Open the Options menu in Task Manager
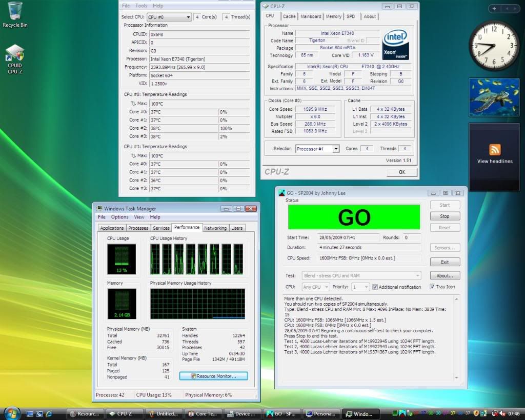The width and height of the screenshot is (525, 420). [x=119, y=217]
